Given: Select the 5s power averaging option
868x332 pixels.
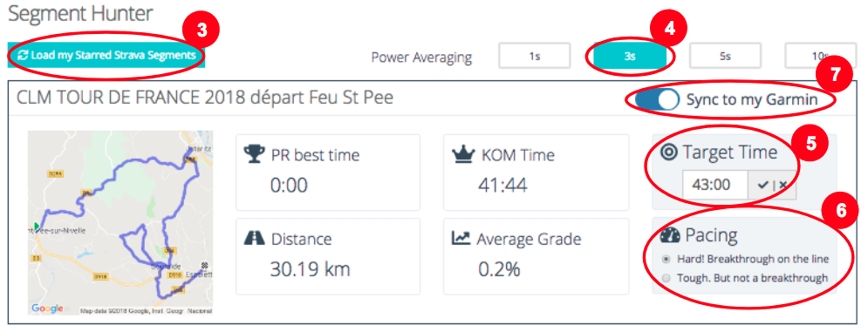Looking at the screenshot, I should click(725, 56).
